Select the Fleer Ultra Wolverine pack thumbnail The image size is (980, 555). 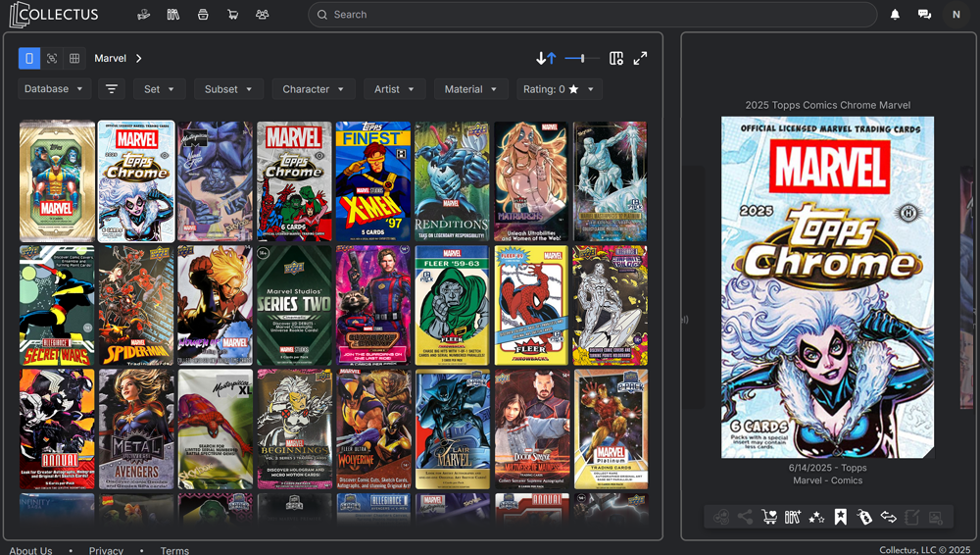[373, 429]
